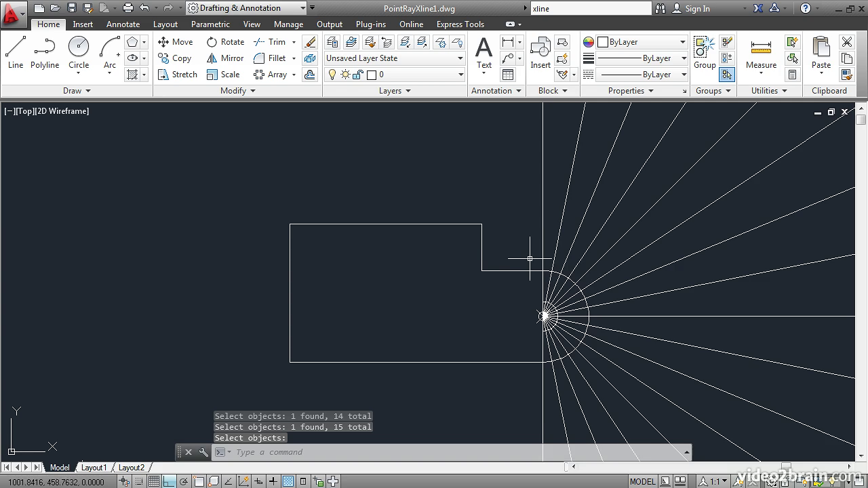The height and width of the screenshot is (488, 868).
Task: Click the search binoculars button
Action: 660,8
